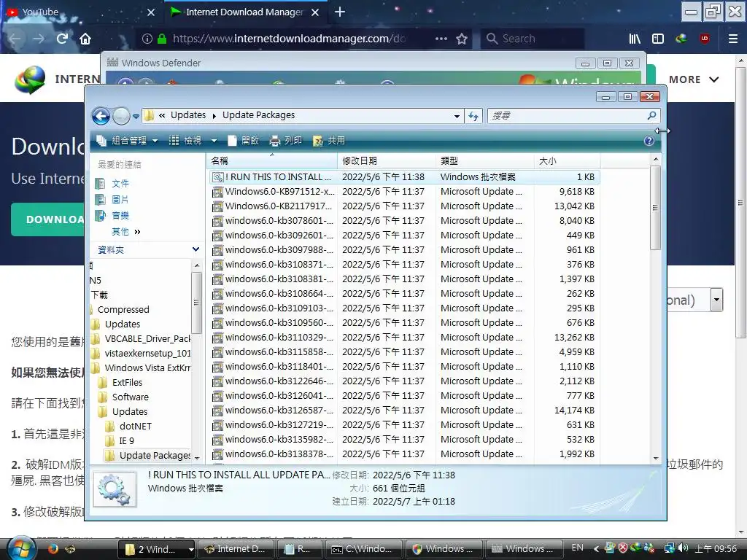Go back in Explorer navigation
Image resolution: width=747 pixels, height=560 pixels.
point(101,116)
